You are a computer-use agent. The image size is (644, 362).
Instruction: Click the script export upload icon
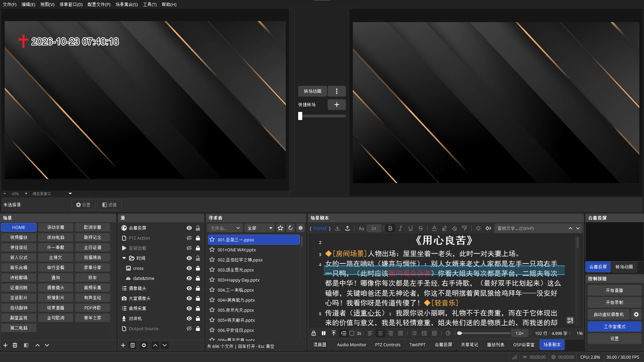(347, 228)
